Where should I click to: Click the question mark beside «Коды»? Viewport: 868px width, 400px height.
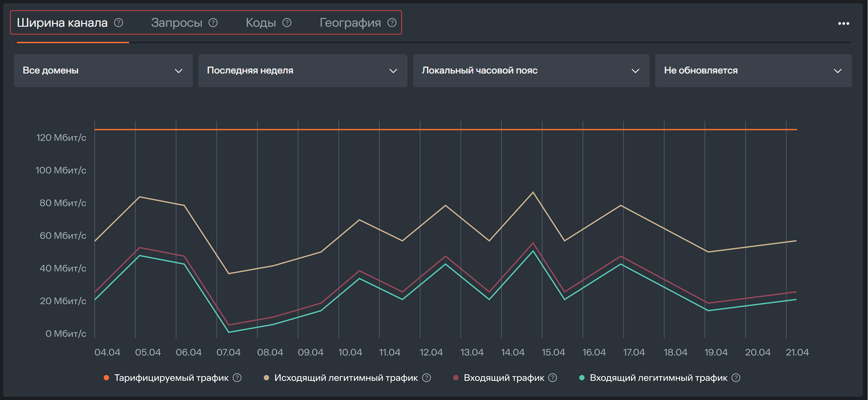point(287,23)
